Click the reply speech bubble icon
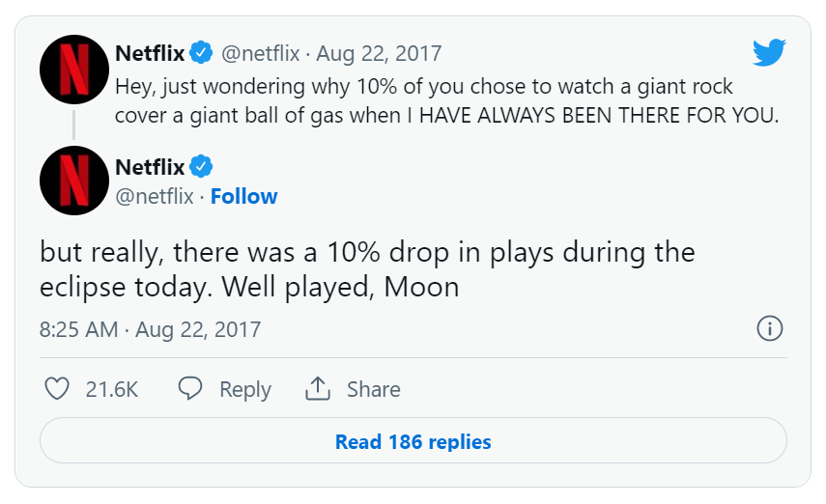 point(190,389)
